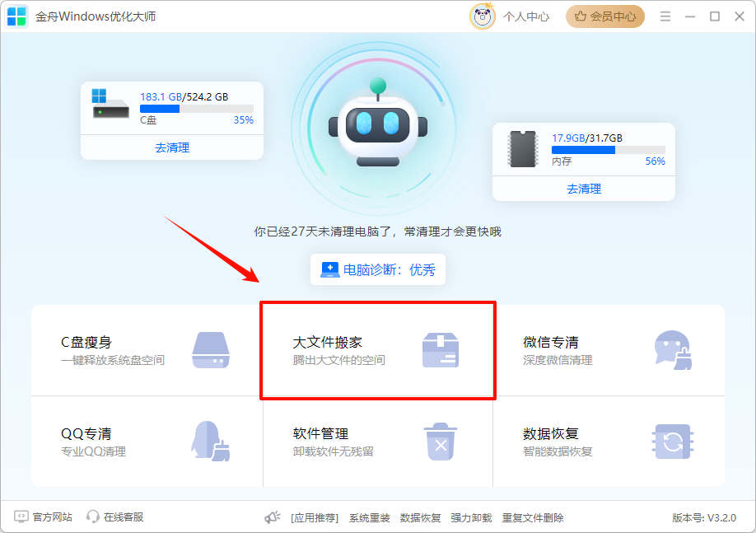Click the C盘 usage progress bar
The image size is (756, 533).
pos(198,107)
